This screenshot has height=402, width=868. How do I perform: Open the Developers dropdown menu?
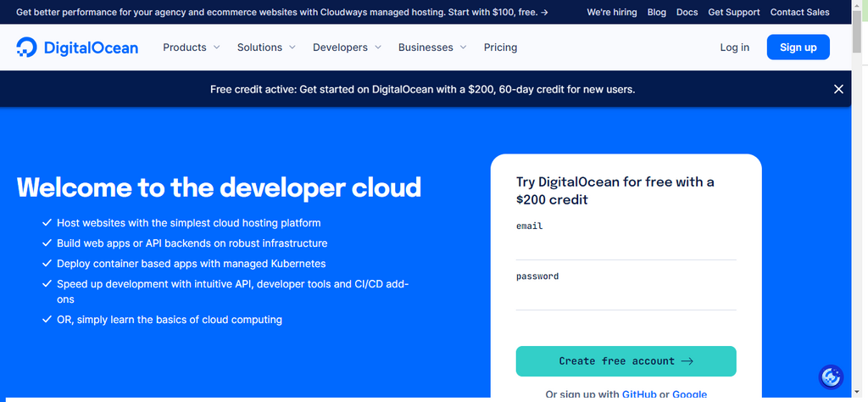pyautogui.click(x=347, y=47)
